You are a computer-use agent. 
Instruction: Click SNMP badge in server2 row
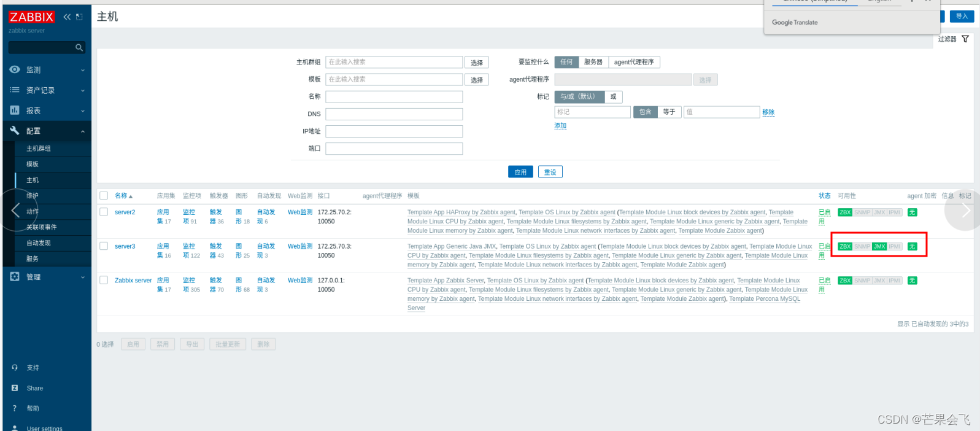click(x=862, y=212)
